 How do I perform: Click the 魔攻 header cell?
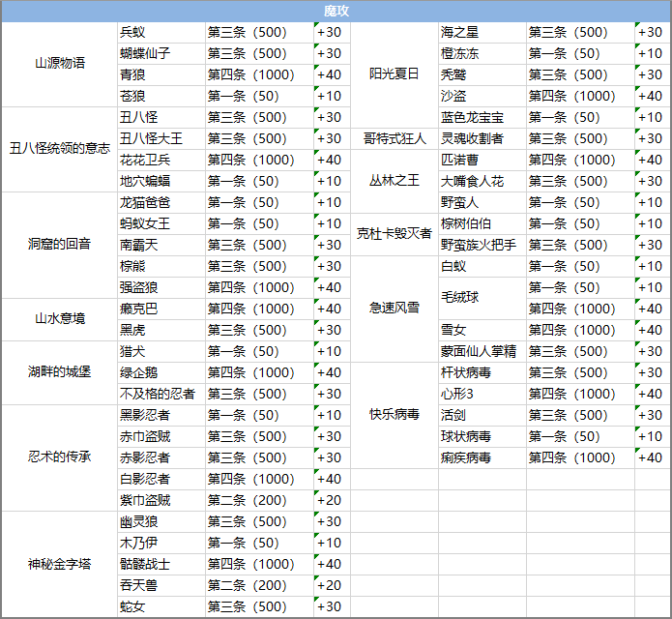point(336,11)
